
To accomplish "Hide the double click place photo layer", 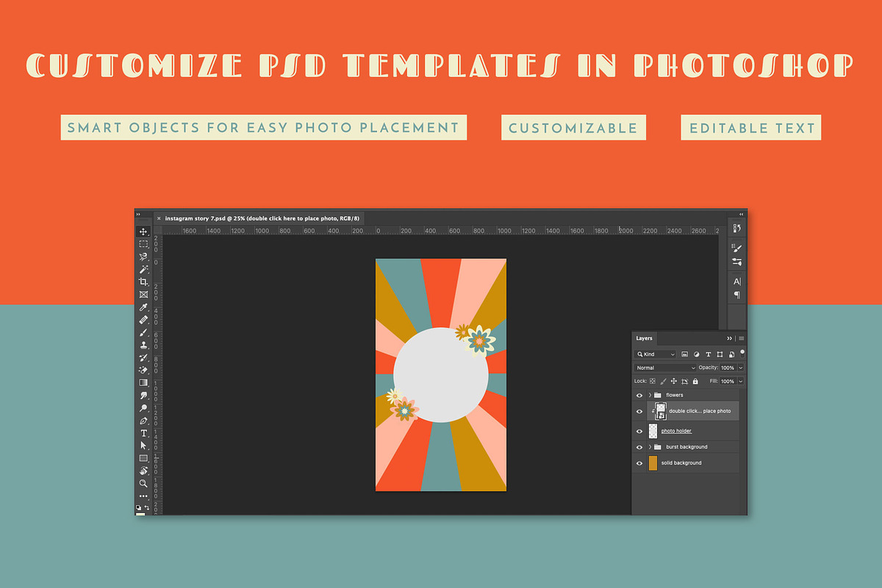I will point(639,411).
